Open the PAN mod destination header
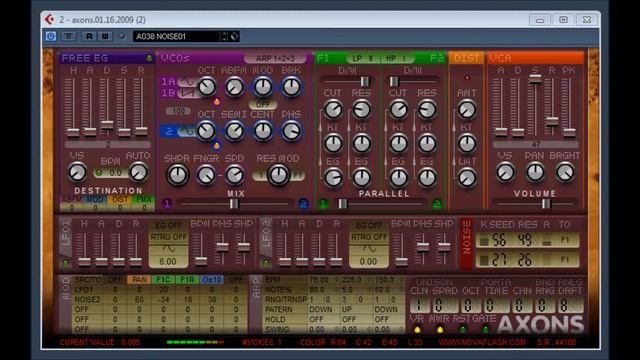640x360 pixels. (139, 280)
